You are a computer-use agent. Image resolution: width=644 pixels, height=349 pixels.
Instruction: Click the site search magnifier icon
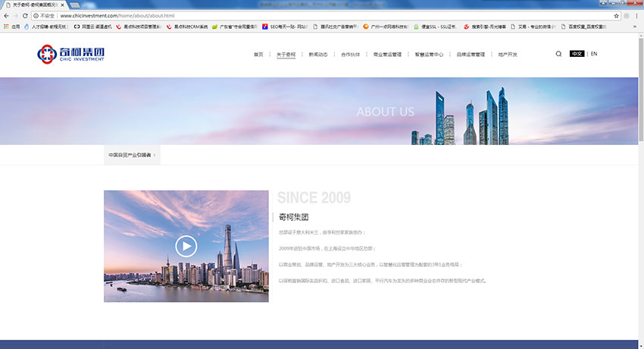tap(558, 54)
